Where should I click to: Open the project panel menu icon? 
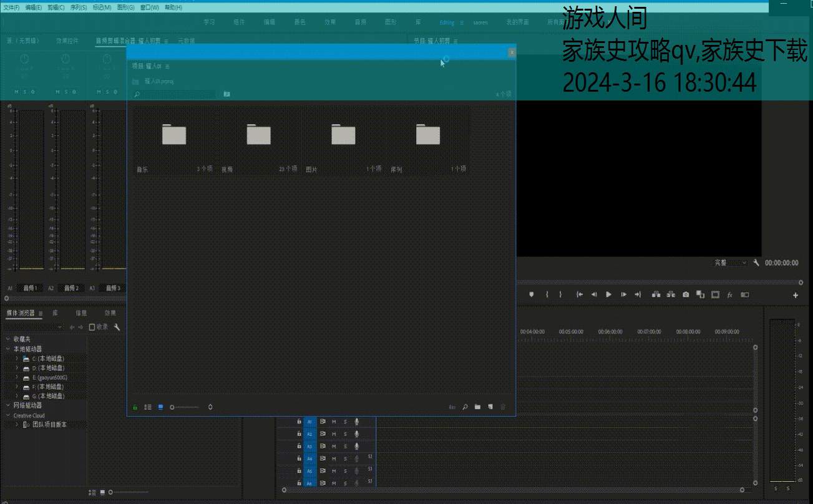pyautogui.click(x=167, y=66)
